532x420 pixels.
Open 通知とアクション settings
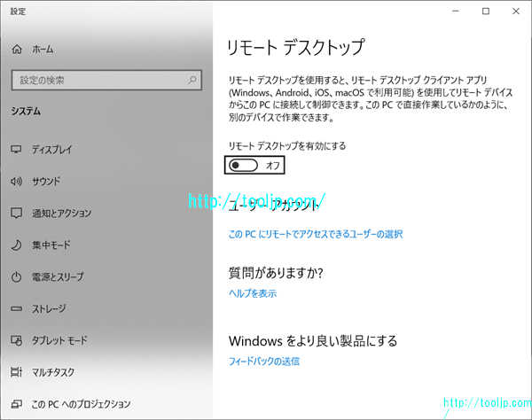[62, 214]
